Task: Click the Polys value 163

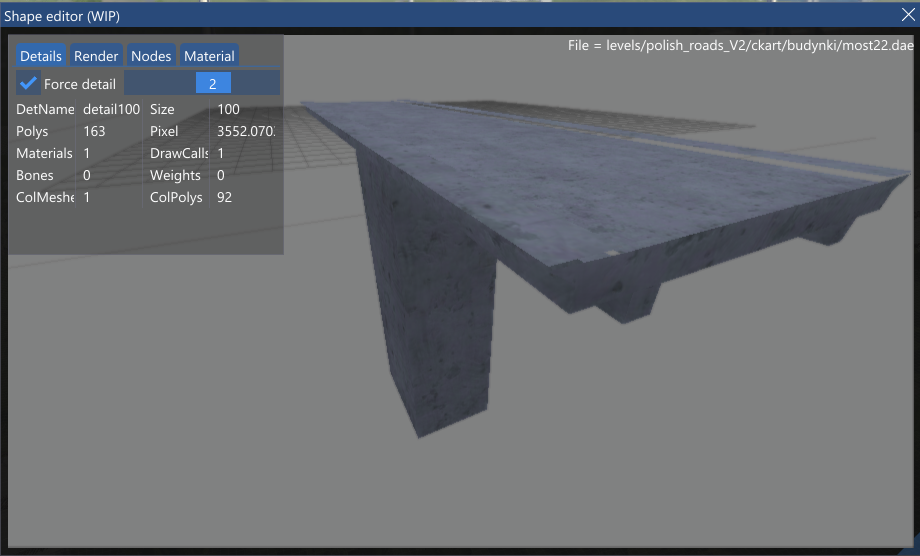Action: coord(94,131)
